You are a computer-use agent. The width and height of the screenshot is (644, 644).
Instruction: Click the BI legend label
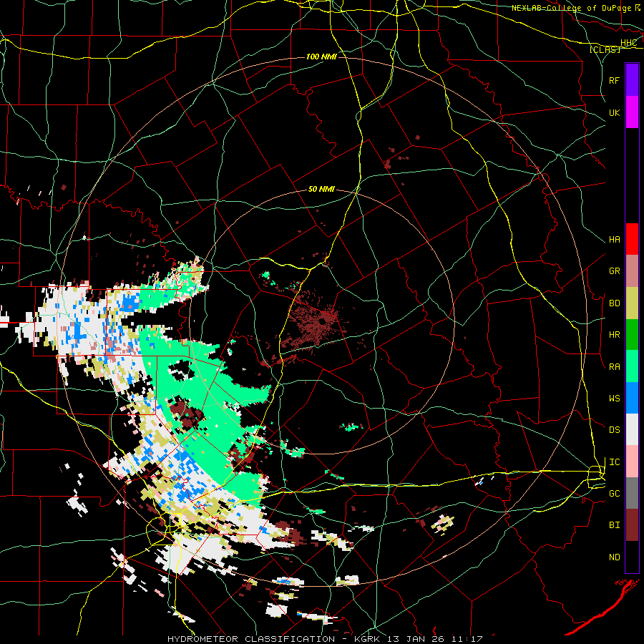point(614,525)
